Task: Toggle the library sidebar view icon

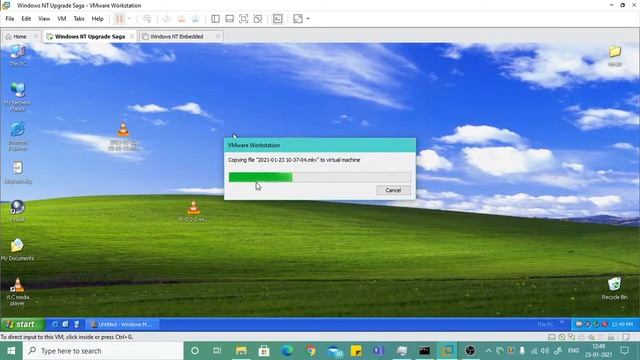Action: (216, 19)
